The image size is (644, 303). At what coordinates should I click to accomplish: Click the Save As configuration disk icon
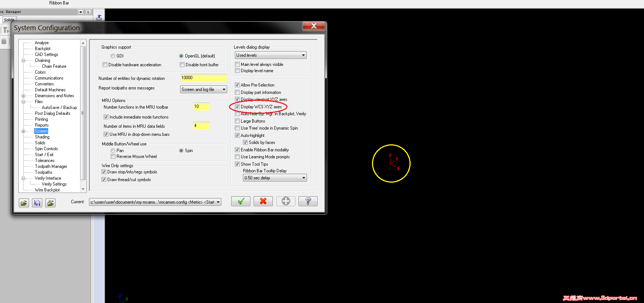[x=37, y=203]
